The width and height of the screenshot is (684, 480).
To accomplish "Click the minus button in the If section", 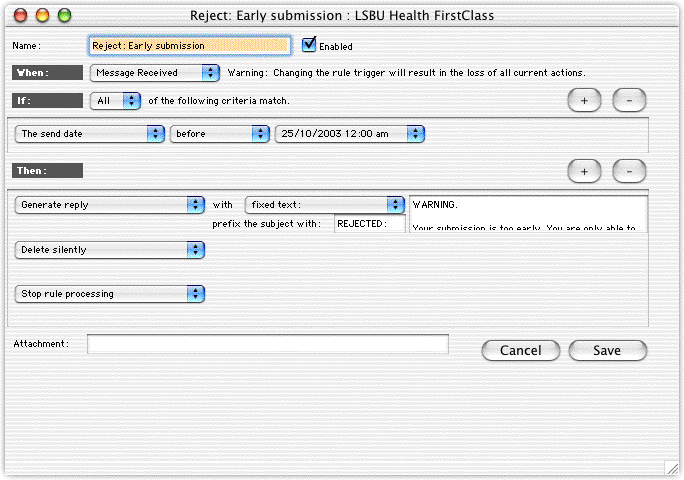I will coord(629,100).
